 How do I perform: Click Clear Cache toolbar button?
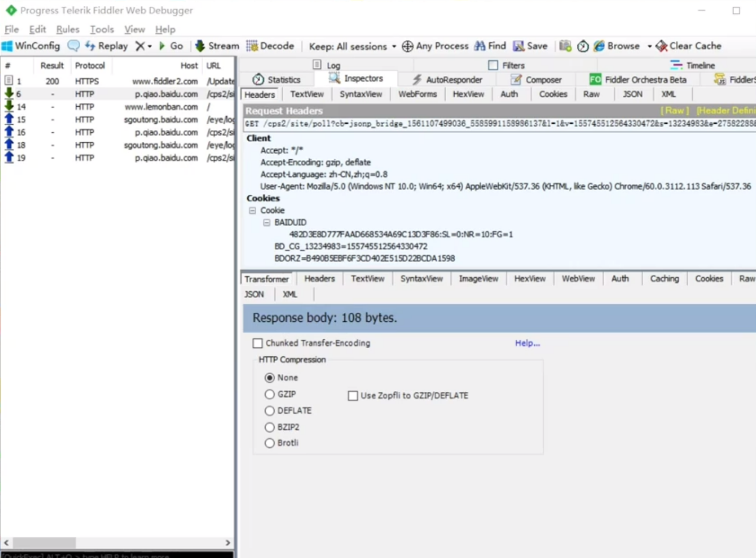[689, 46]
